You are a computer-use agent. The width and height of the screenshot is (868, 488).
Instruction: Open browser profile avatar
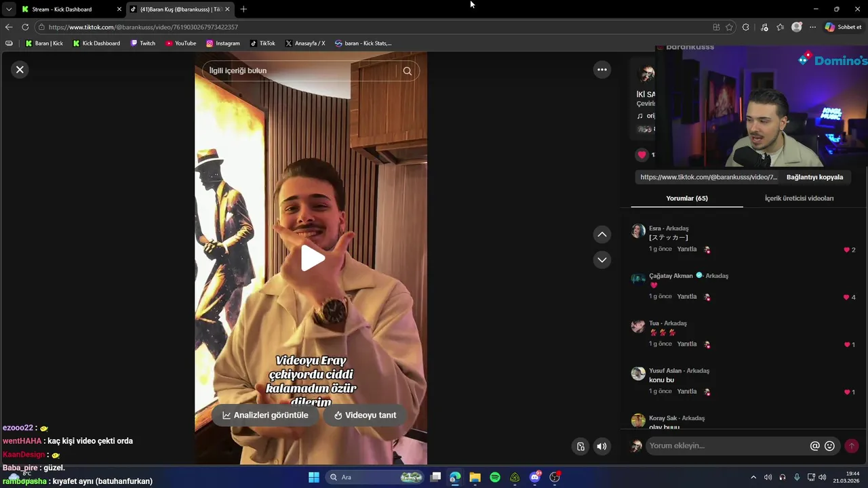click(x=797, y=27)
